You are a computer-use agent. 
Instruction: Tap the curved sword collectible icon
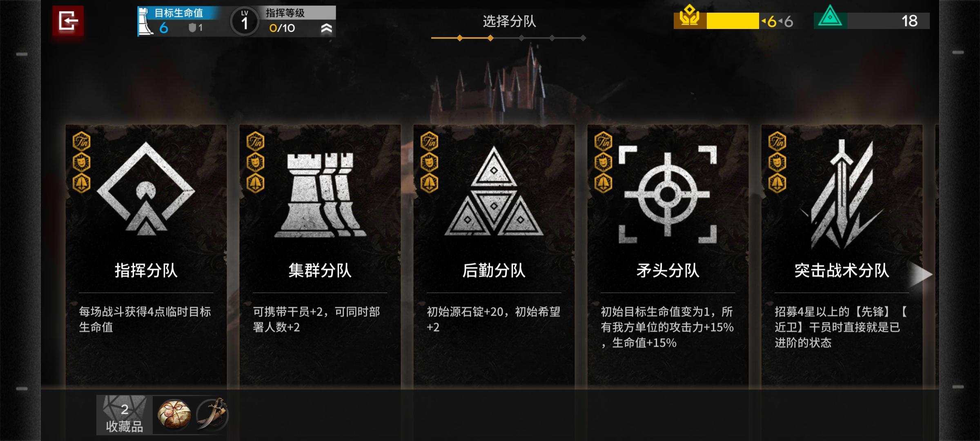pos(212,414)
